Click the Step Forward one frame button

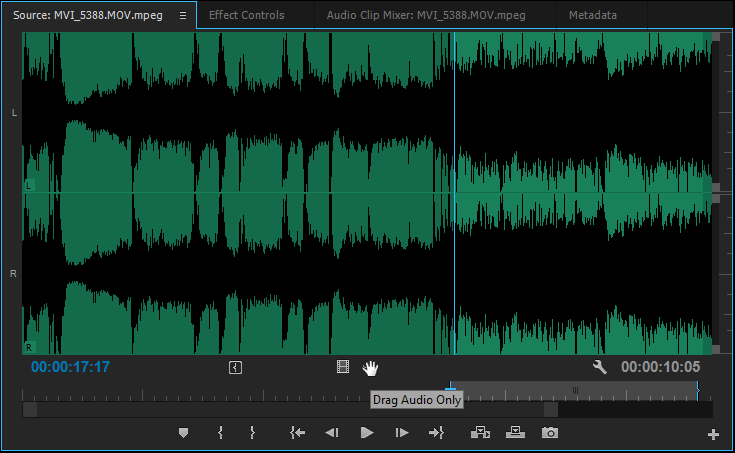pos(401,432)
